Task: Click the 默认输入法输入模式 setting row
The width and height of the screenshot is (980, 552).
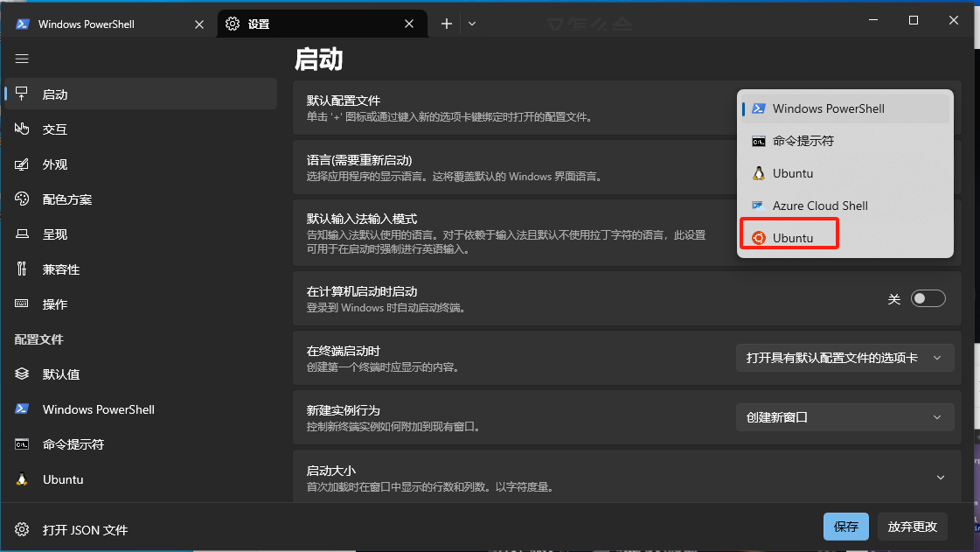Action: click(627, 234)
